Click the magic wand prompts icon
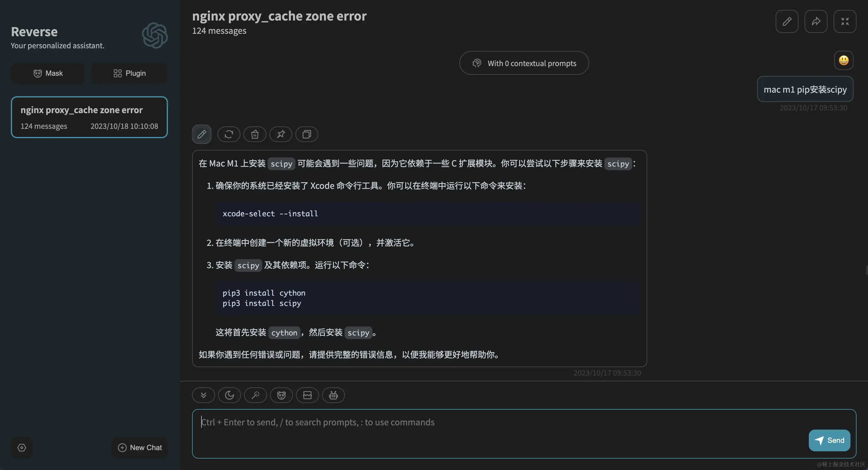 click(256, 395)
